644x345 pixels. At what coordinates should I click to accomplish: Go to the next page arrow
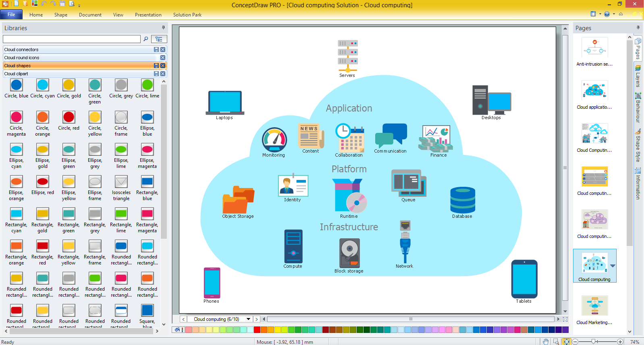(256, 319)
